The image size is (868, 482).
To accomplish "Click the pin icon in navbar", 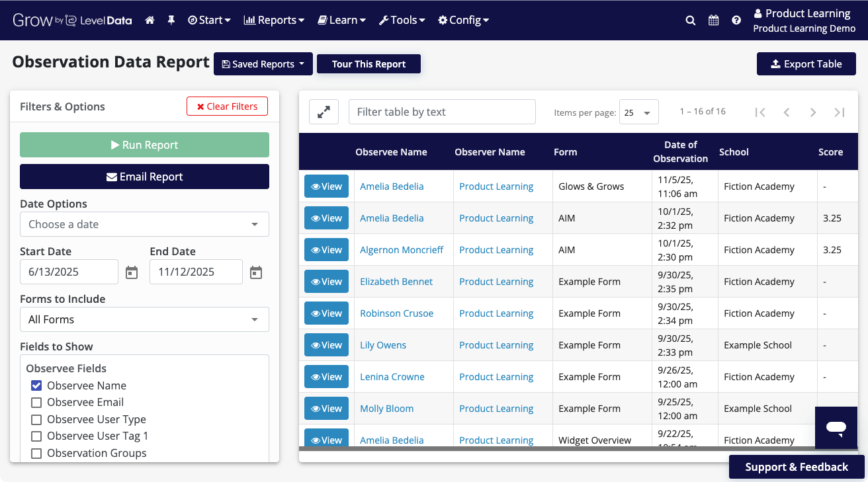I will tap(171, 20).
